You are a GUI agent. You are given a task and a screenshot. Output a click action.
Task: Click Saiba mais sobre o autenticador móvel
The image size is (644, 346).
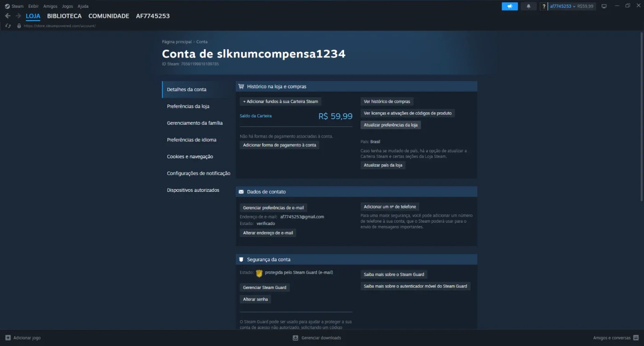click(415, 286)
